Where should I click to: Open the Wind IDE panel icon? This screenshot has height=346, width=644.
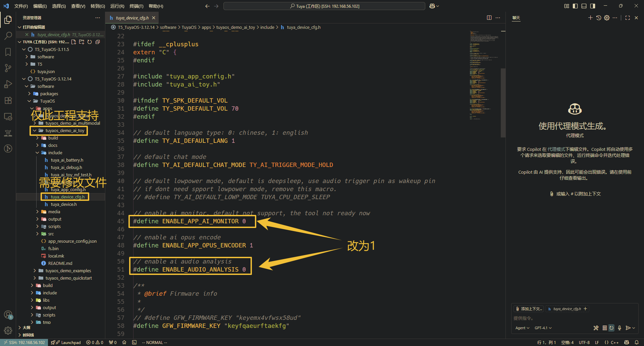[8, 132]
